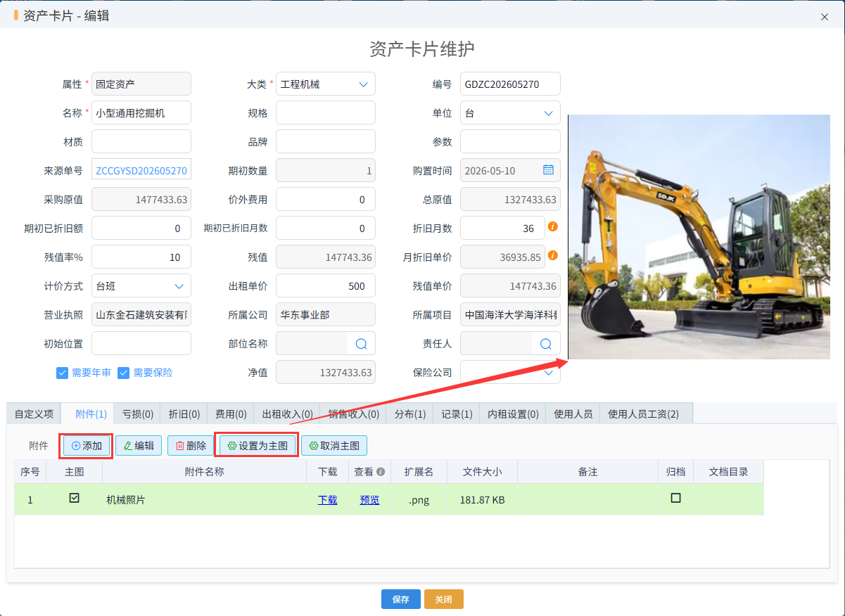The height and width of the screenshot is (616, 845).
Task: Toggle 主图 checkbox for 机械照片 row
Action: tap(74, 499)
